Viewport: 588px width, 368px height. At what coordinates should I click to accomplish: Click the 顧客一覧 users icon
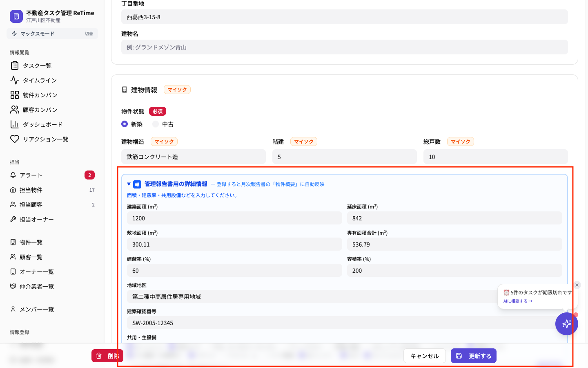[13, 257]
